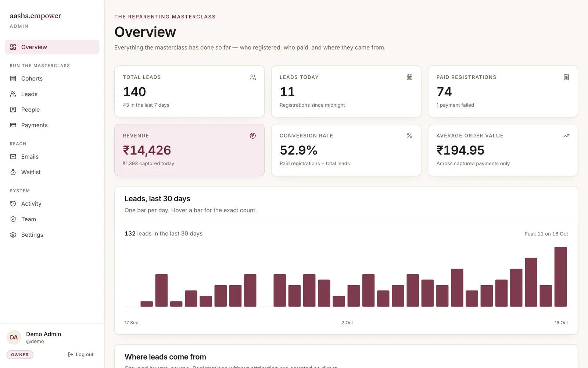Click the Revenue value ₹14,426
This screenshot has width=588, height=368.
(147, 150)
